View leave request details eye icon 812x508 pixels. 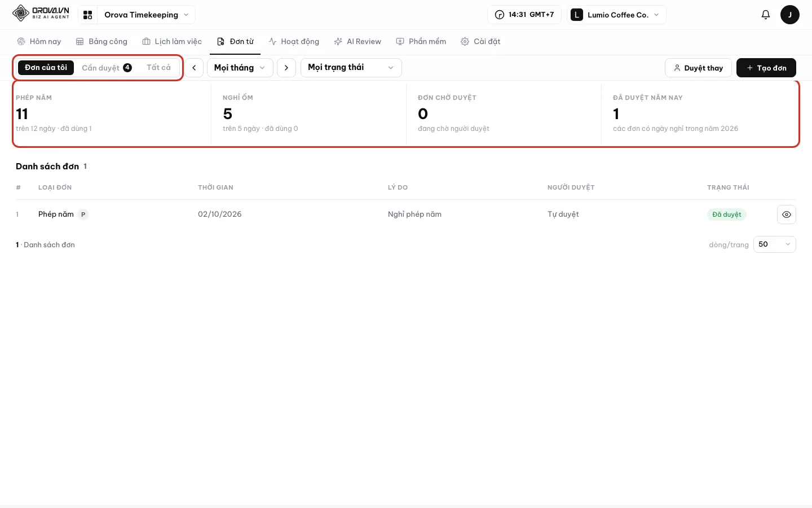[787, 214]
